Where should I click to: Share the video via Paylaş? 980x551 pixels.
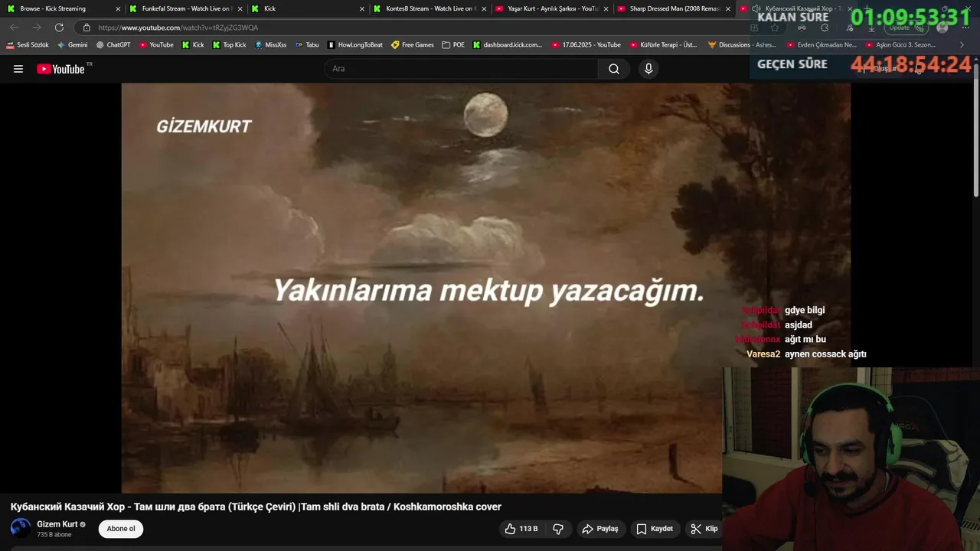(600, 529)
